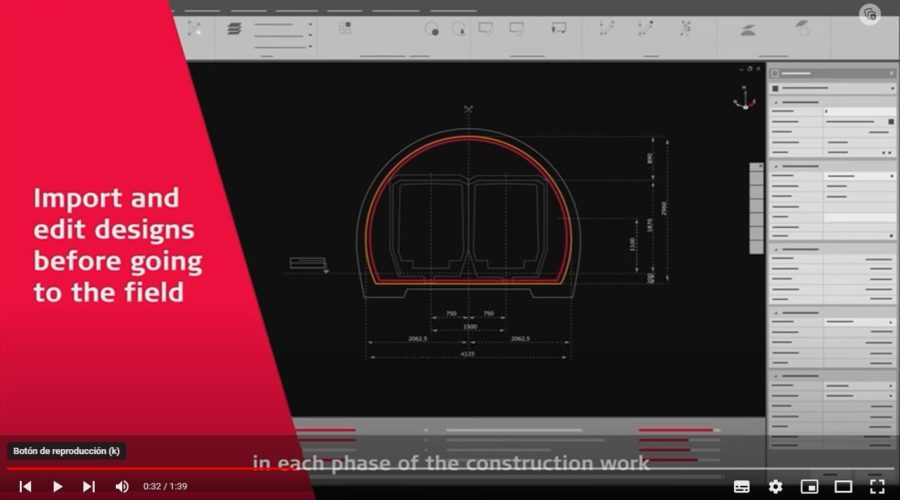Click the tunnel cross-section drawing in the video
This screenshot has height=500, width=900.
point(469,213)
